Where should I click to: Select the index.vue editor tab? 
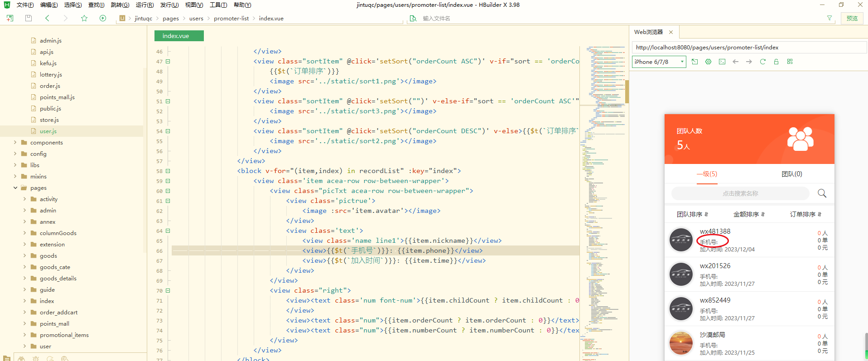(x=179, y=36)
